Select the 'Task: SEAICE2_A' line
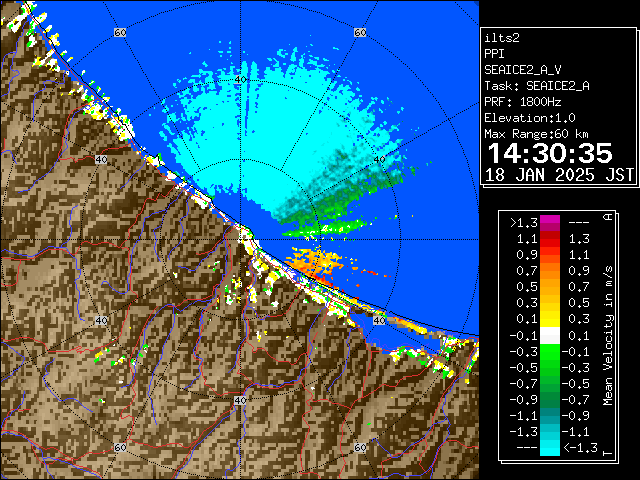The width and height of the screenshot is (640, 480). [x=537, y=86]
